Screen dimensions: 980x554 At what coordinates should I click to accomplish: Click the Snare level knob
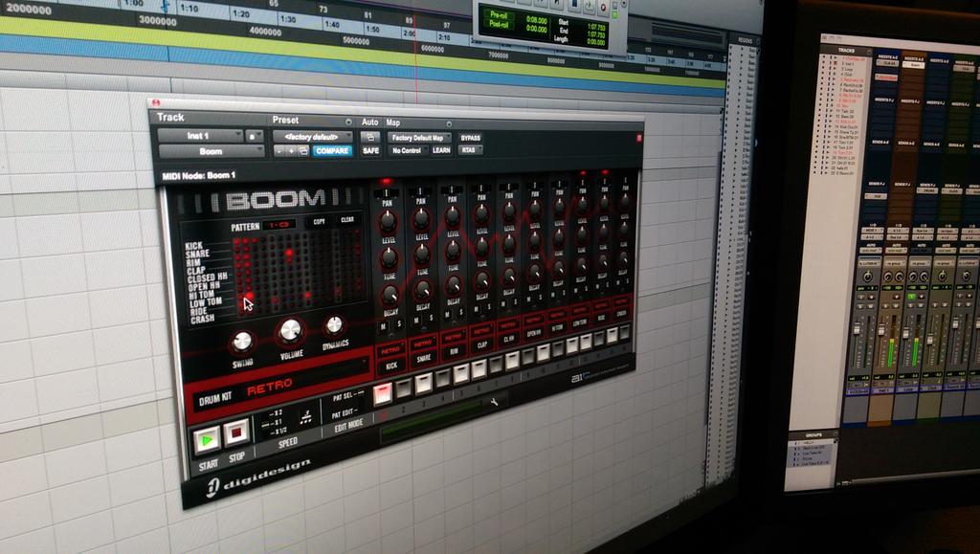[x=421, y=218]
